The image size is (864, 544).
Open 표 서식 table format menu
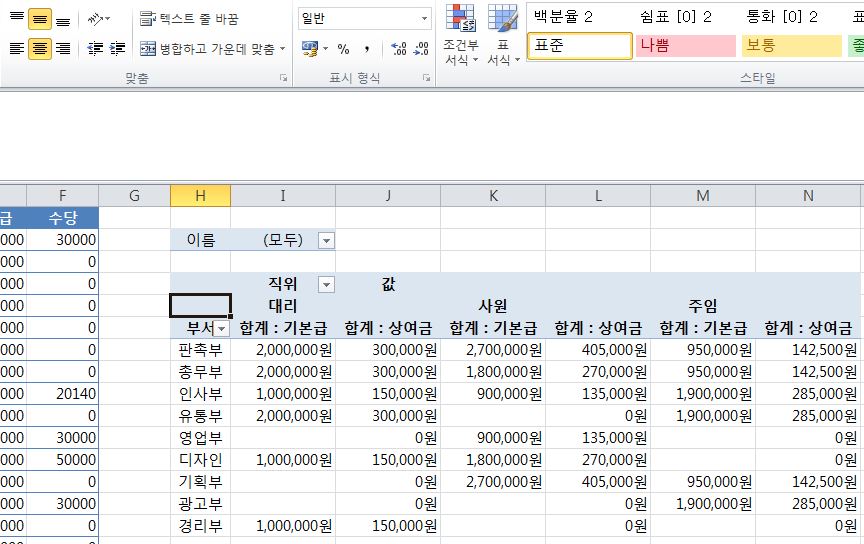[502, 36]
